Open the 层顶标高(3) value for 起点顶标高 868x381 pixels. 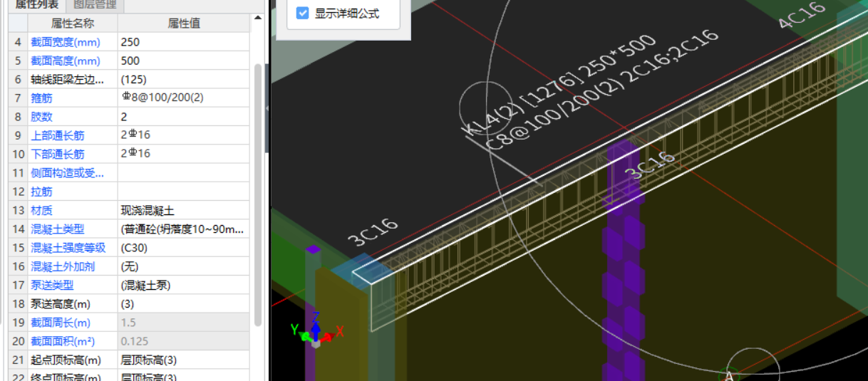pyautogui.click(x=184, y=360)
